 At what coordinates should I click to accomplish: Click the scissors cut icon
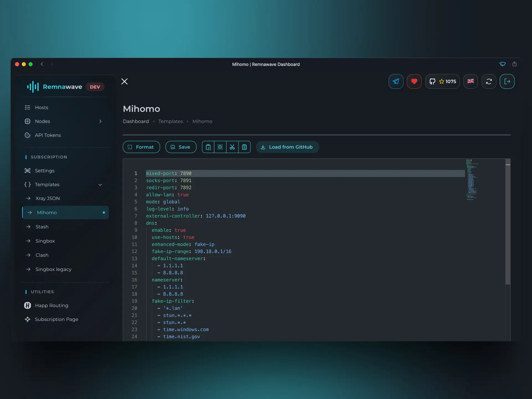click(232, 147)
